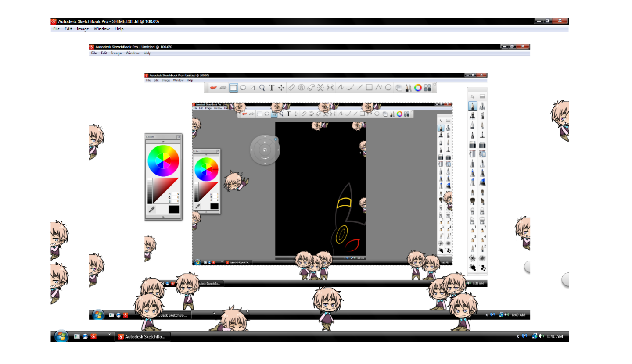The image size is (632, 364).
Task: Pick the Marker brush in the large brush palette
Action: pyautogui.click(x=473, y=116)
